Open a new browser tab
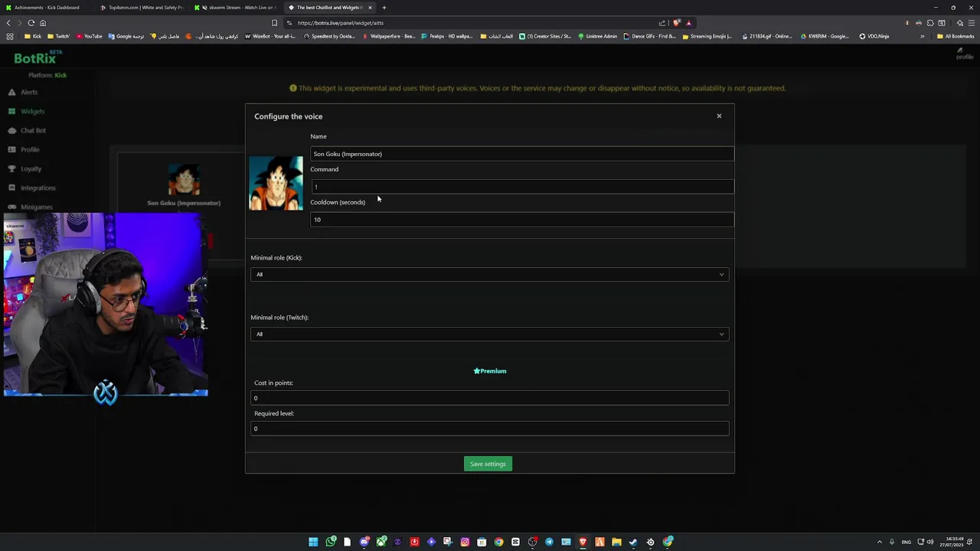Screen dimensions: 980x551 (x=384, y=8)
